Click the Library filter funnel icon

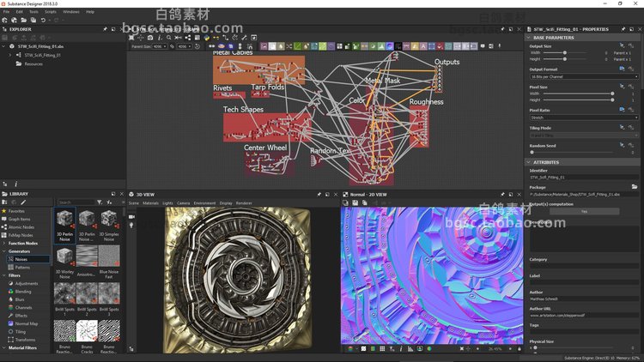[x=100, y=202]
